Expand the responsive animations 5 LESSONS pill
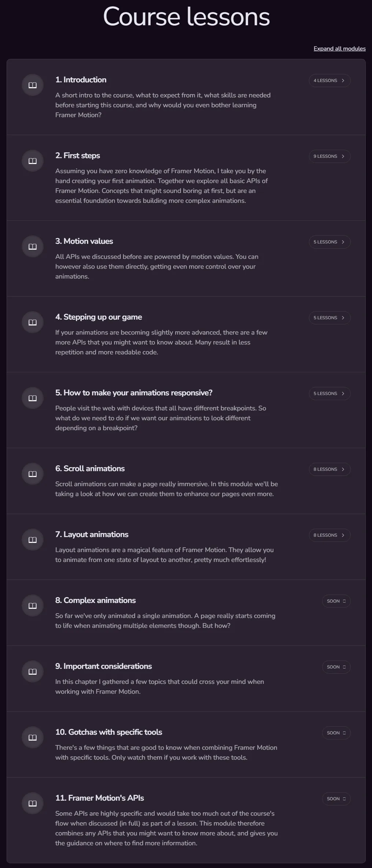This screenshot has width=372, height=868. point(329,394)
